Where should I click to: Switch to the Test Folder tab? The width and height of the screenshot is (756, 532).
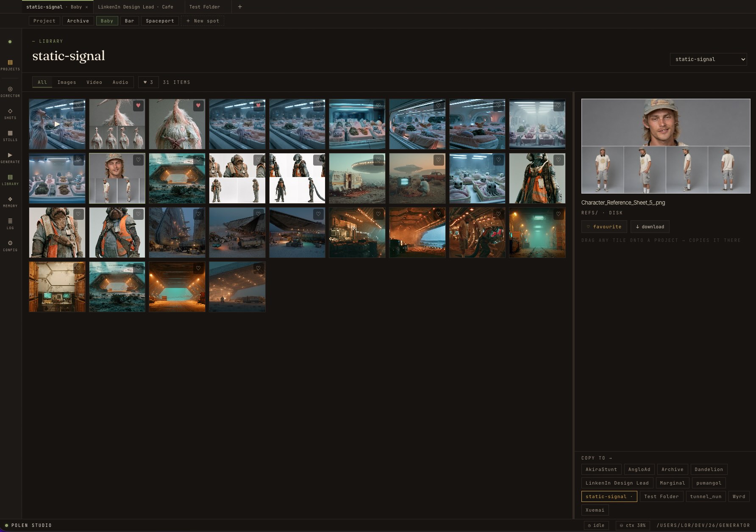(205, 7)
